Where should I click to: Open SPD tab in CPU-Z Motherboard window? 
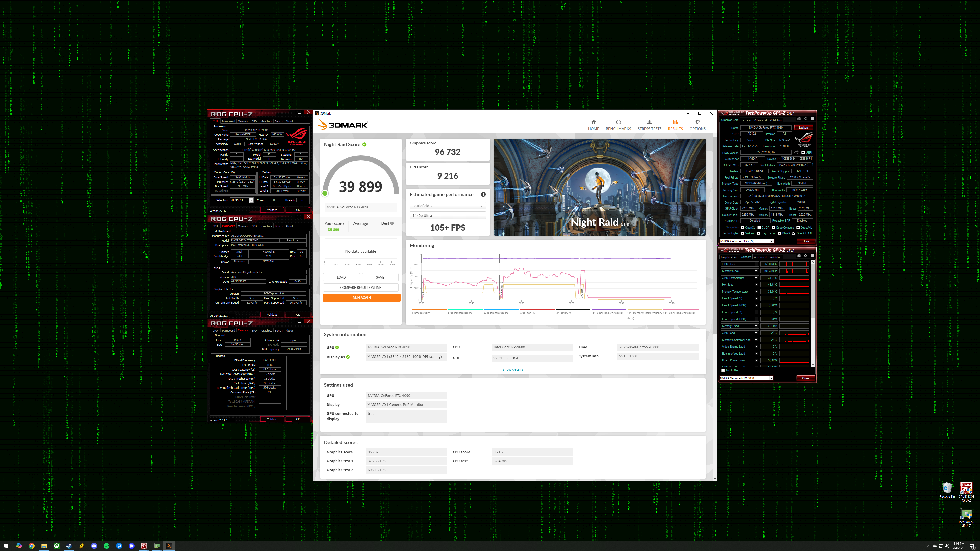(254, 226)
